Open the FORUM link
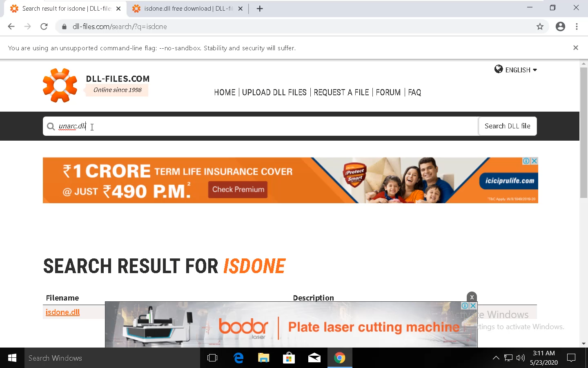Screen dimensions: 588x368 (x=388, y=92)
